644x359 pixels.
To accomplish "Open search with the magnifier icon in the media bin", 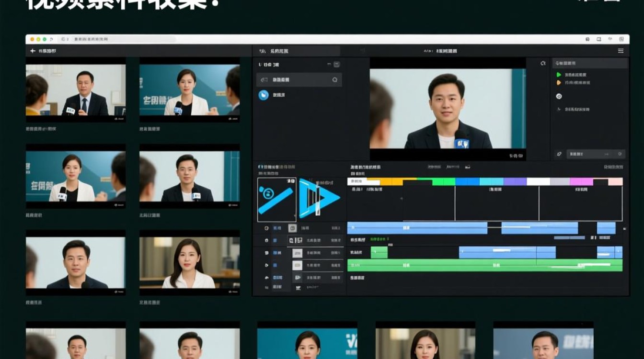I will pyautogui.click(x=335, y=80).
